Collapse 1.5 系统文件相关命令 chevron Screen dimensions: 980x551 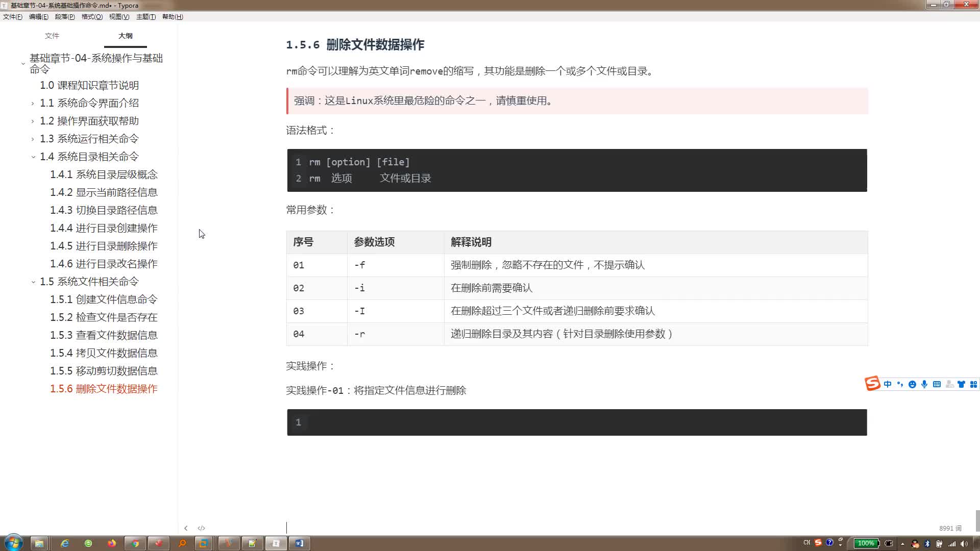(33, 282)
